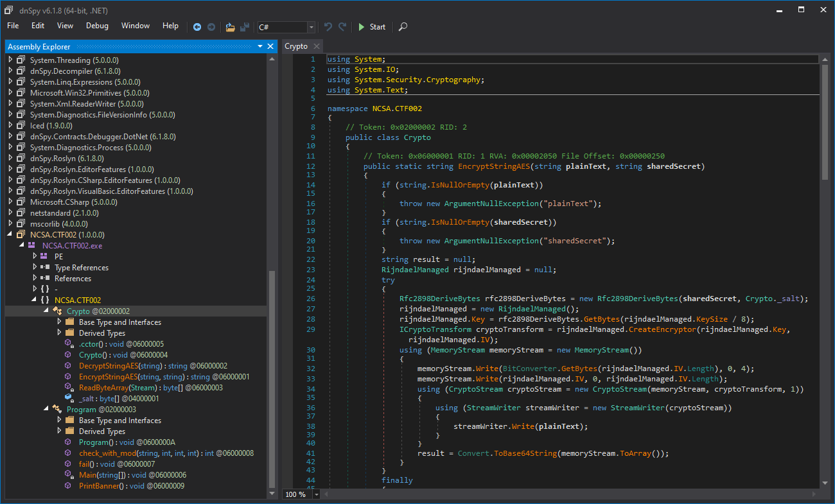This screenshot has height=504, width=835.
Task: Collapse the Crypto @02000002 class node
Action: coord(46,311)
